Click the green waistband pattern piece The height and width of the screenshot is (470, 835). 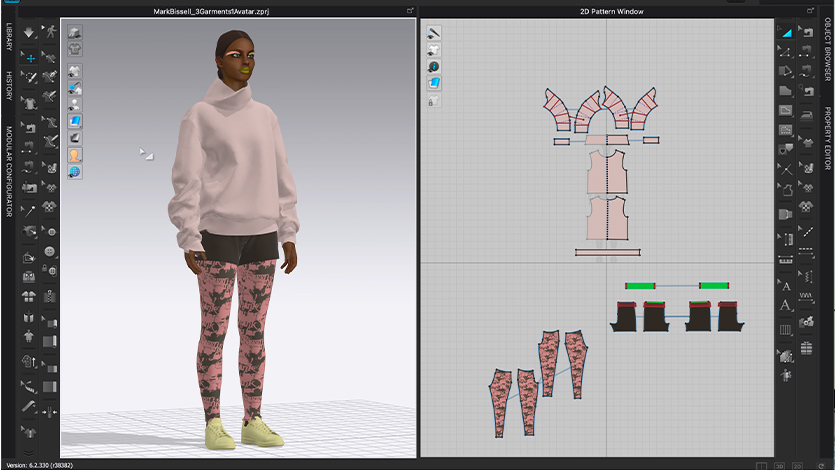[640, 286]
